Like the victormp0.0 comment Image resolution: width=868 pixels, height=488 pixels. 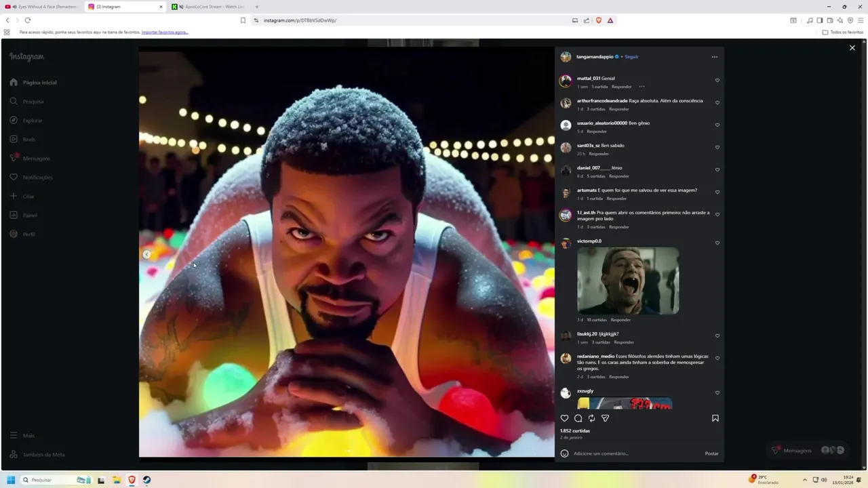click(x=717, y=243)
